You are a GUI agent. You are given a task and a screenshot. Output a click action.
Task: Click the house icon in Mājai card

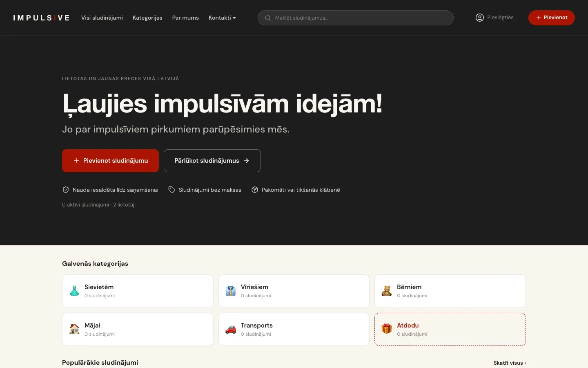(x=74, y=329)
